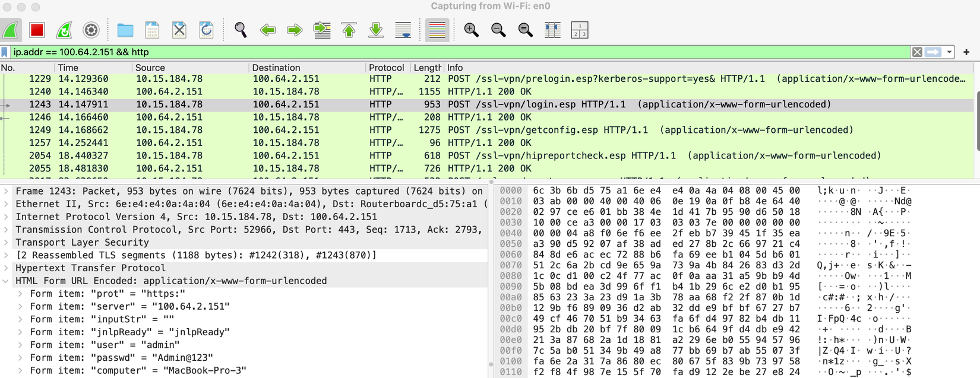980x378 pixels.
Task: Select packet 1243 login.esp POST
Action: [x=487, y=104]
